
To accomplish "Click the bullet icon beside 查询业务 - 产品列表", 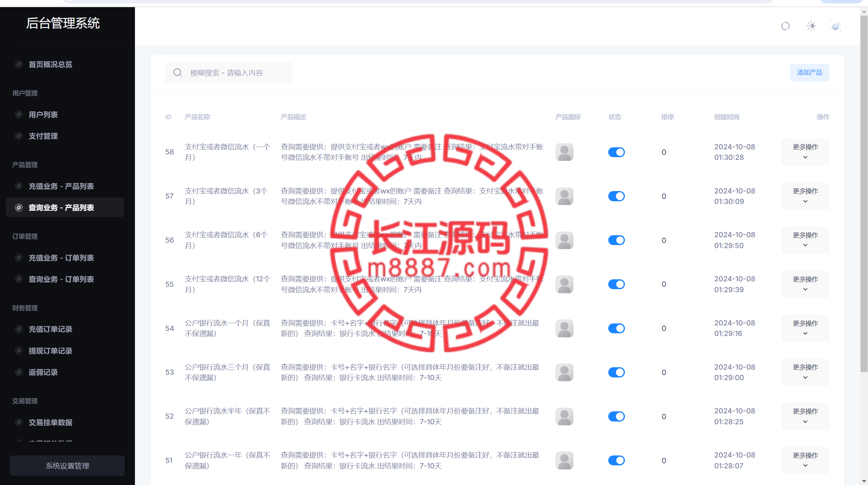I will (19, 207).
